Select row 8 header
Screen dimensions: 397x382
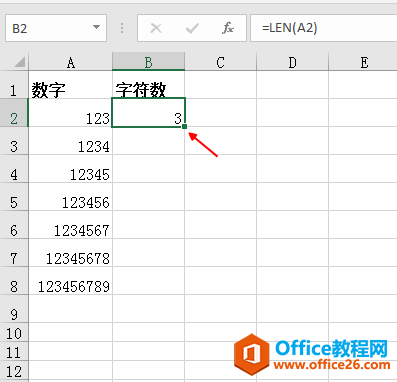pyautogui.click(x=14, y=281)
